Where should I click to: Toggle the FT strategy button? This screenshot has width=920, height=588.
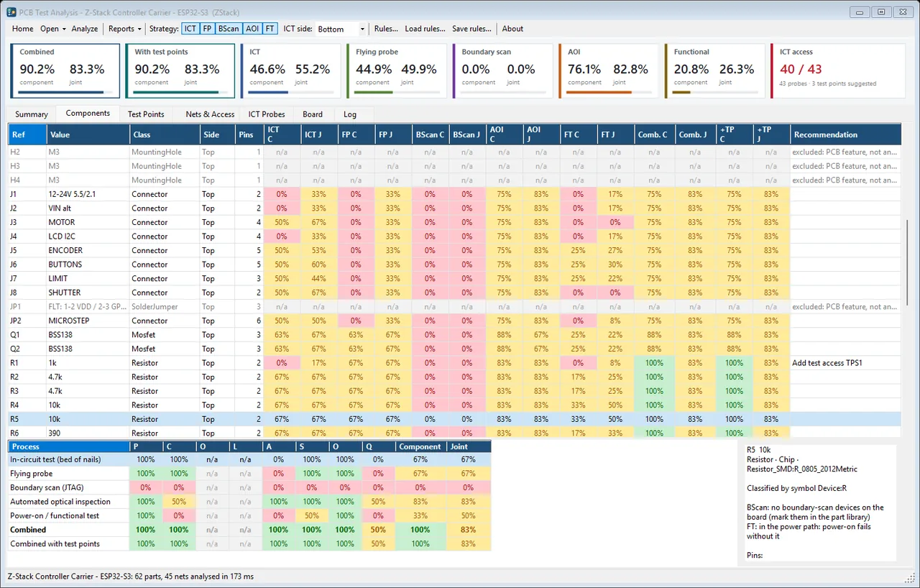click(x=270, y=29)
